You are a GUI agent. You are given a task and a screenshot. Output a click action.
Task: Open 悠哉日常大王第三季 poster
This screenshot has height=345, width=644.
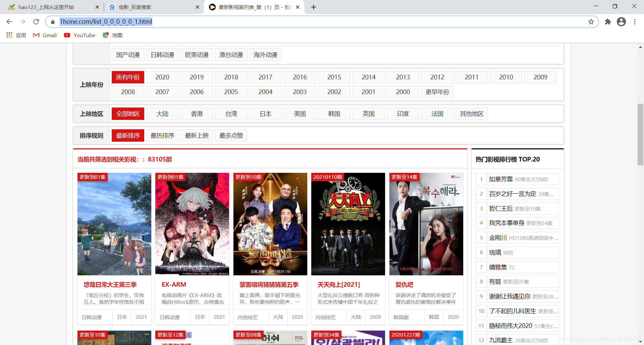pos(114,224)
